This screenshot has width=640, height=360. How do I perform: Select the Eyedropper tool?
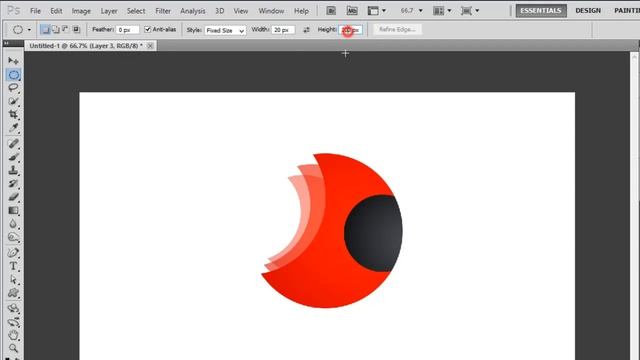[x=13, y=128]
